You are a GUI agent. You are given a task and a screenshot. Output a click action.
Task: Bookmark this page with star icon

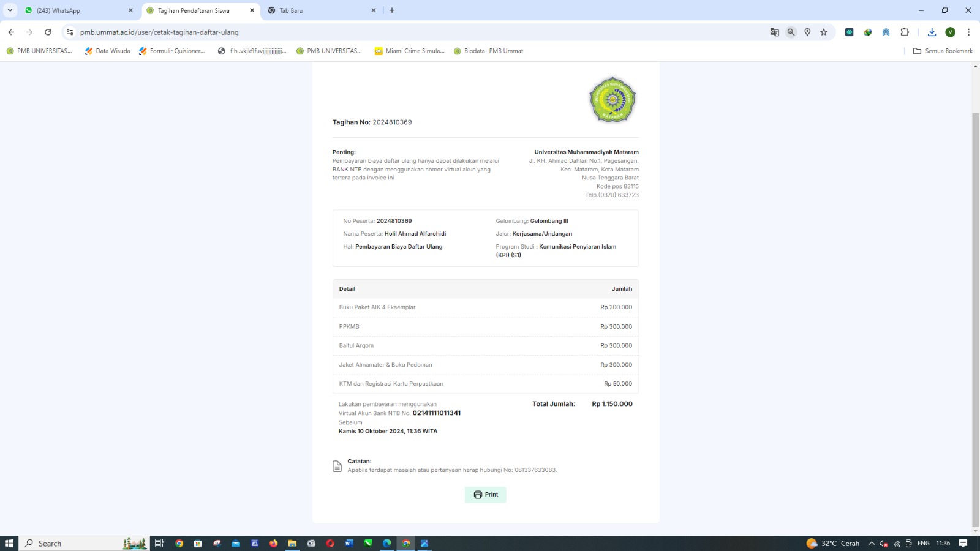824,32
